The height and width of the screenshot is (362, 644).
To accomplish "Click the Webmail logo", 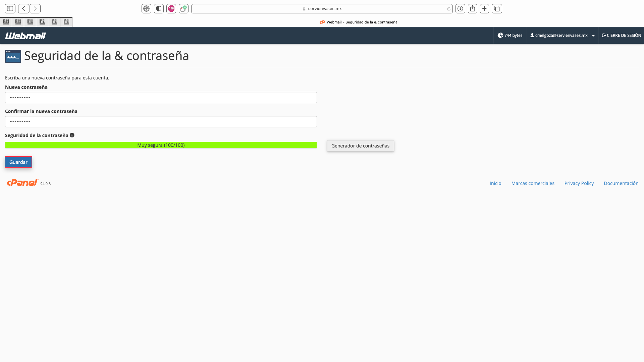I will coord(25,36).
